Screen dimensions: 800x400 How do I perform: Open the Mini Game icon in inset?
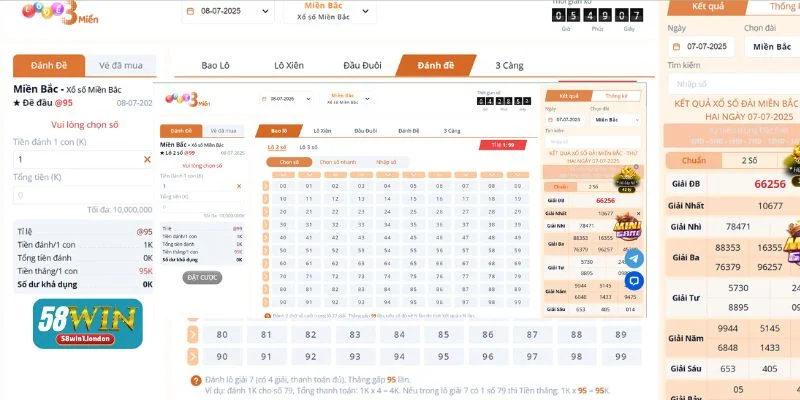[x=627, y=228]
